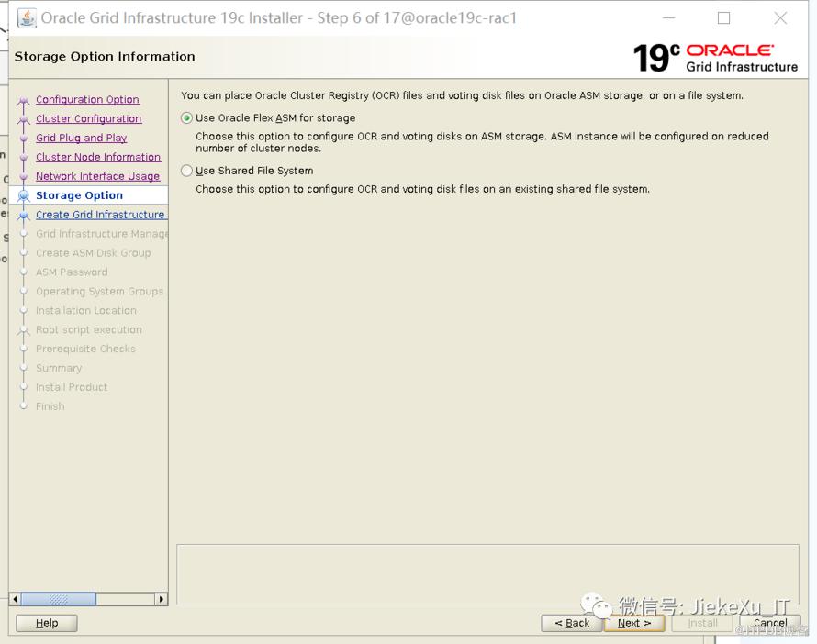This screenshot has width=817, height=644.
Task: Maximize the installer window
Action: 723,18
